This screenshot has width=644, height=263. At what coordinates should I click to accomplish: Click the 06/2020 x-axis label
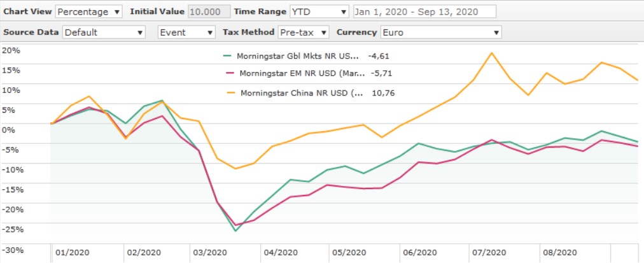(418, 253)
